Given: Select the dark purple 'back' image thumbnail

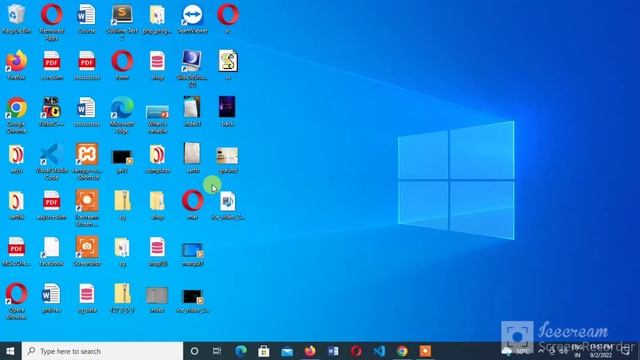Looking at the screenshot, I should [227, 111].
